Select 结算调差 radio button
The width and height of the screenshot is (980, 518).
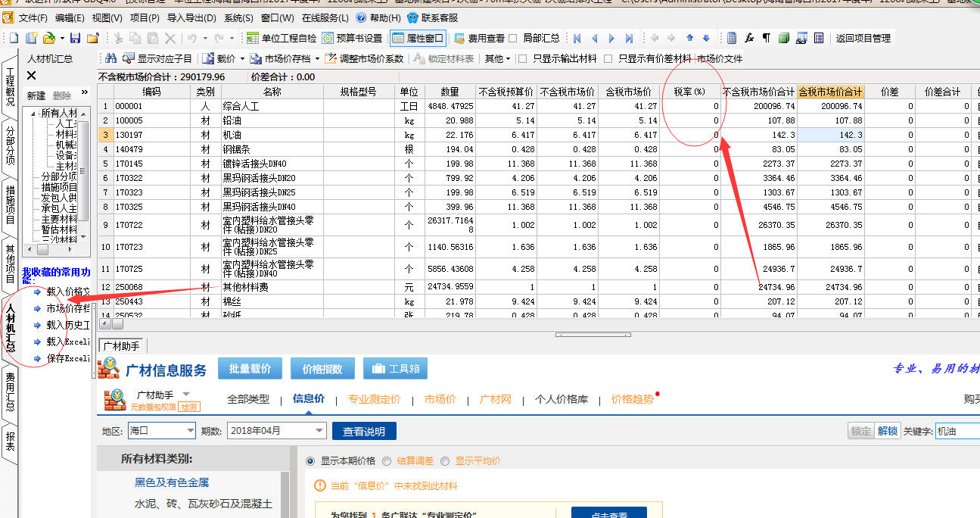coord(387,460)
